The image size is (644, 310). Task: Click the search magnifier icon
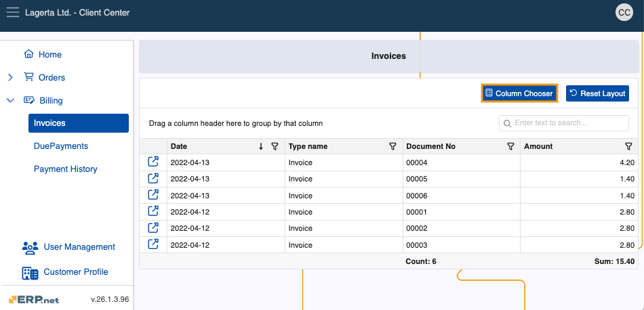[508, 123]
